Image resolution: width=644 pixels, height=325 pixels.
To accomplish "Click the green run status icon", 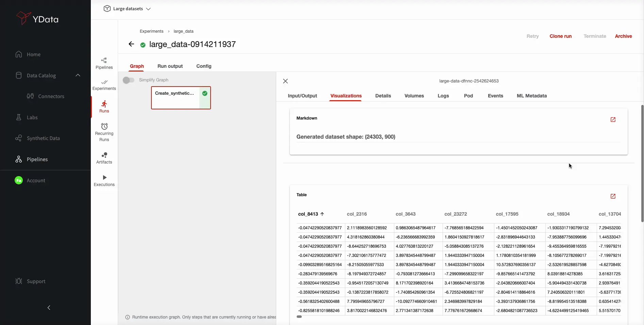I will 143,45.
